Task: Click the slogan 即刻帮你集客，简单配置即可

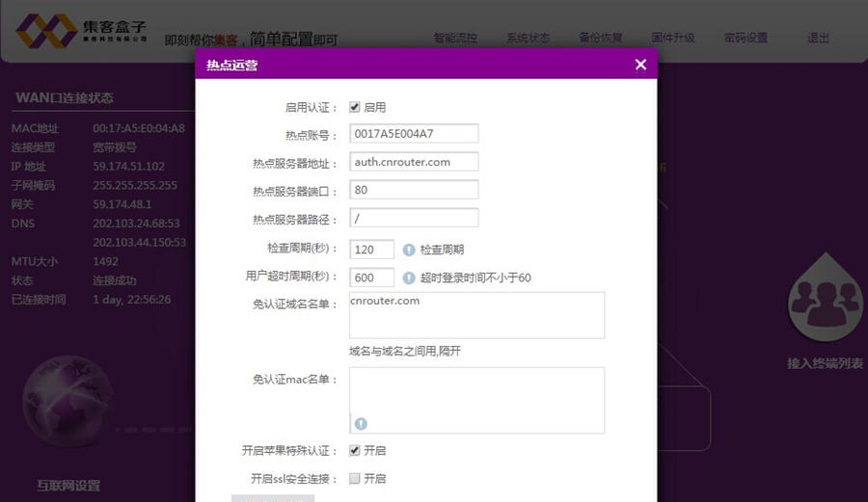Action: 251,40
